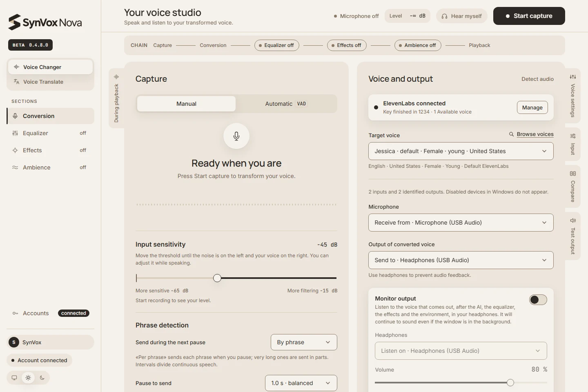Click the Account connected status pill
The image size is (588, 392).
tap(39, 360)
